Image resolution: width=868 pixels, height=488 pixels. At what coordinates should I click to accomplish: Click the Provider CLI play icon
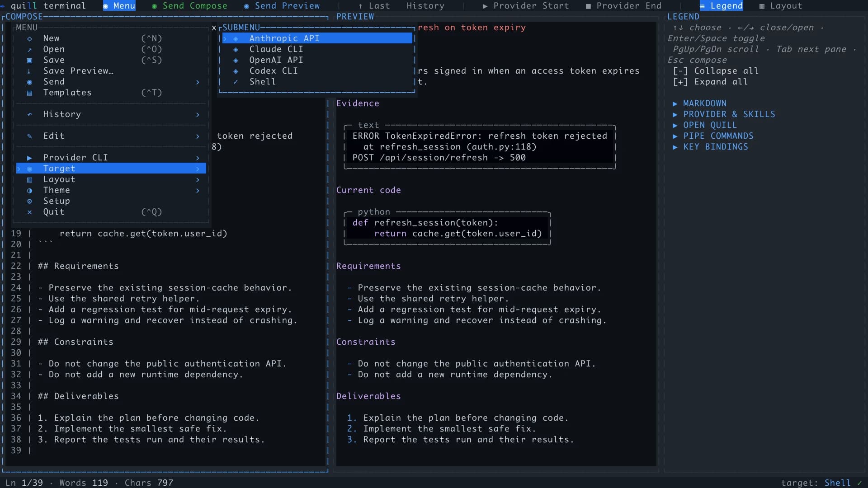(x=29, y=158)
